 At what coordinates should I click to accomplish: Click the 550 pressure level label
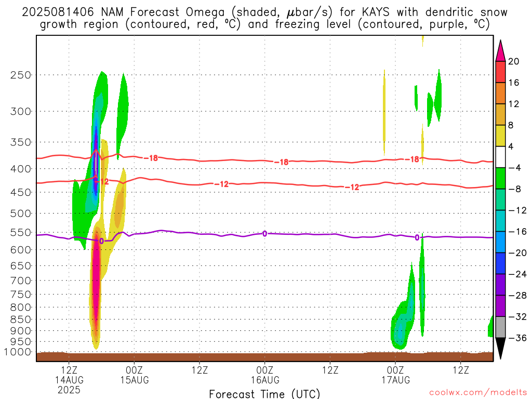pos(21,232)
